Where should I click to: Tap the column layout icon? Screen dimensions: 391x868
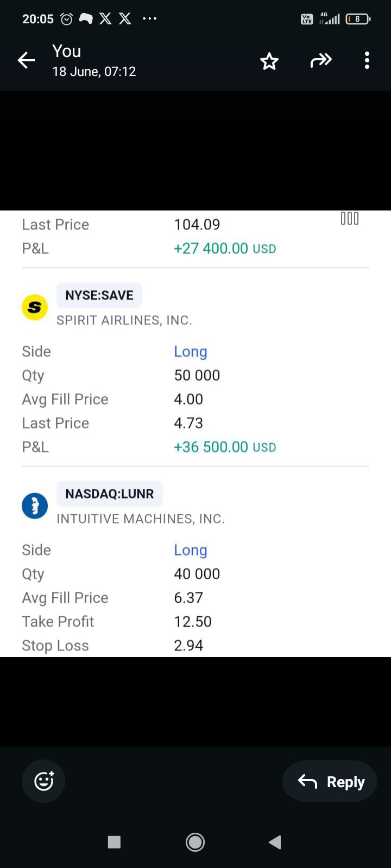tap(350, 219)
